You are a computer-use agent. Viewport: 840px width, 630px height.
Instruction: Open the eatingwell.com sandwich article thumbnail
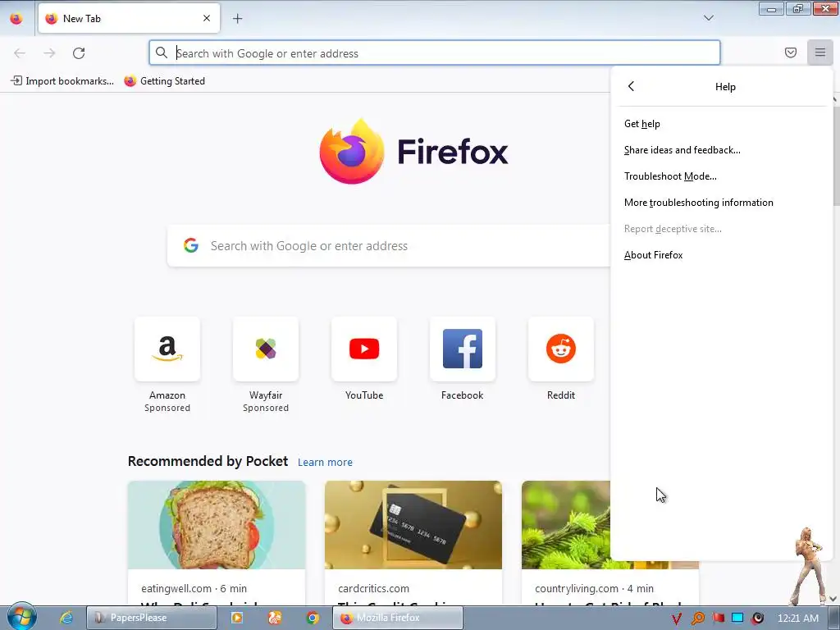pyautogui.click(x=217, y=525)
